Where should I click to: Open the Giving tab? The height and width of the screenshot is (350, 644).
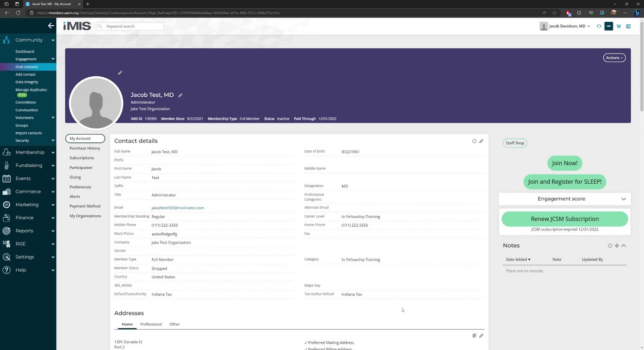coord(75,177)
